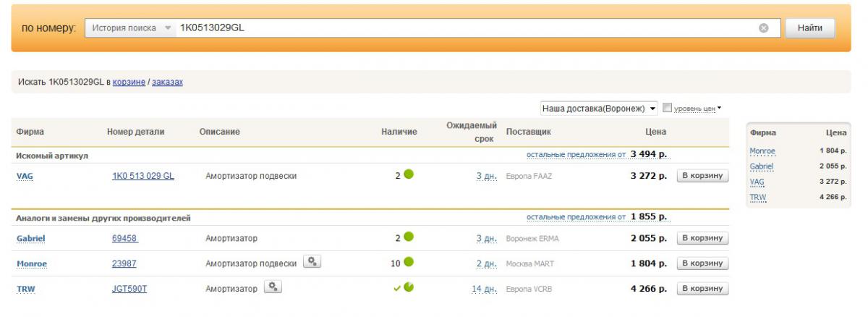Click 2 дн. delivery term for Monroe

[486, 263]
